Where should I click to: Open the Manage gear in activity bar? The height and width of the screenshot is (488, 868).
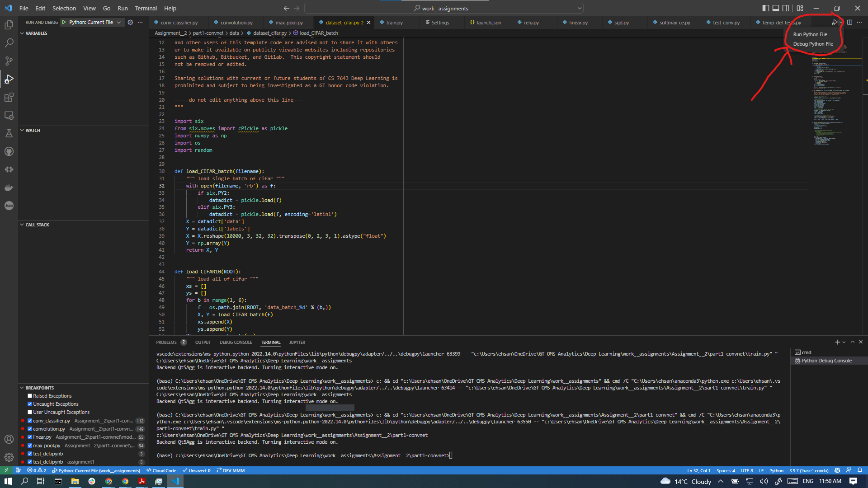click(9, 457)
